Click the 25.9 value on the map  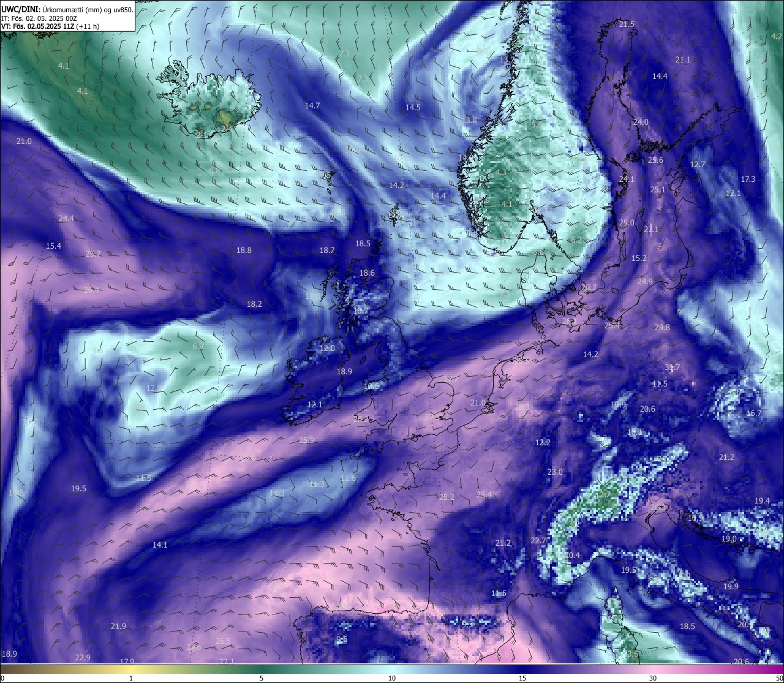tap(306, 440)
